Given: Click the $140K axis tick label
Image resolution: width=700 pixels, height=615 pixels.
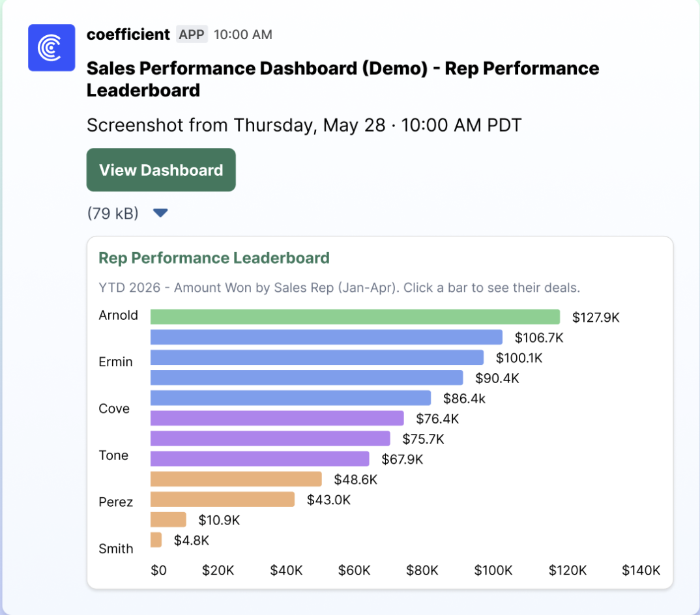Looking at the screenshot, I should tap(641, 570).
